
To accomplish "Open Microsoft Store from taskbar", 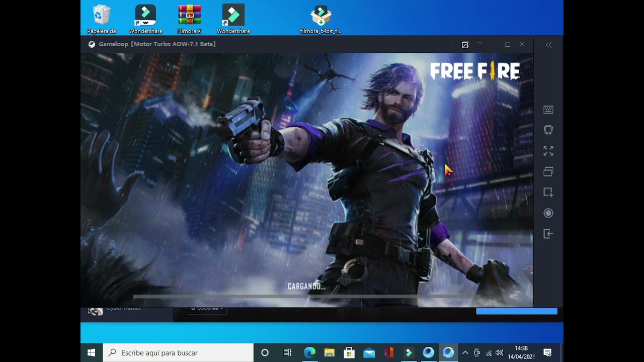I will point(349,353).
